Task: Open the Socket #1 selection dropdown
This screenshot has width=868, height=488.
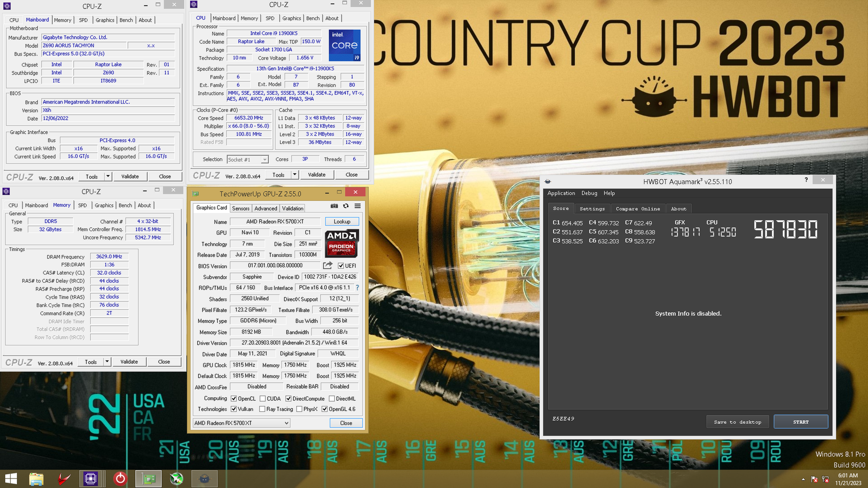Action: pos(248,160)
